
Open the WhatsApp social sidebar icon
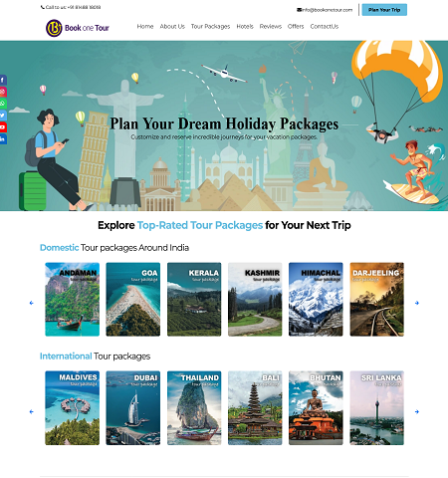tap(3, 104)
